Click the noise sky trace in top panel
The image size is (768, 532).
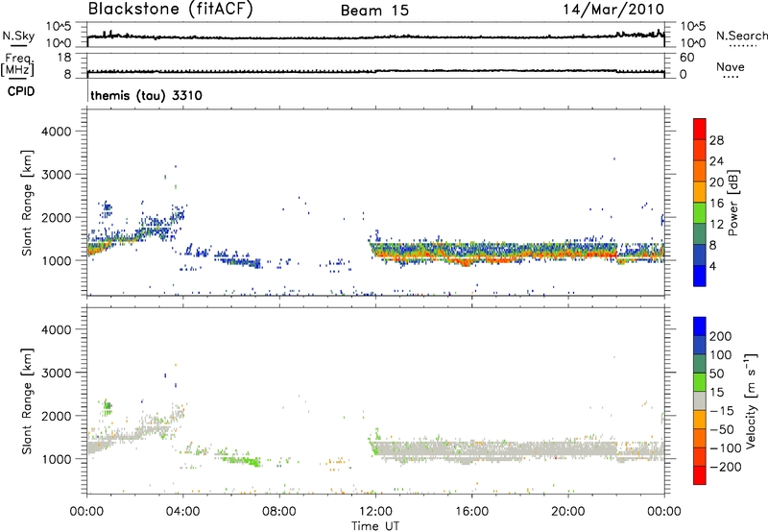[375, 36]
